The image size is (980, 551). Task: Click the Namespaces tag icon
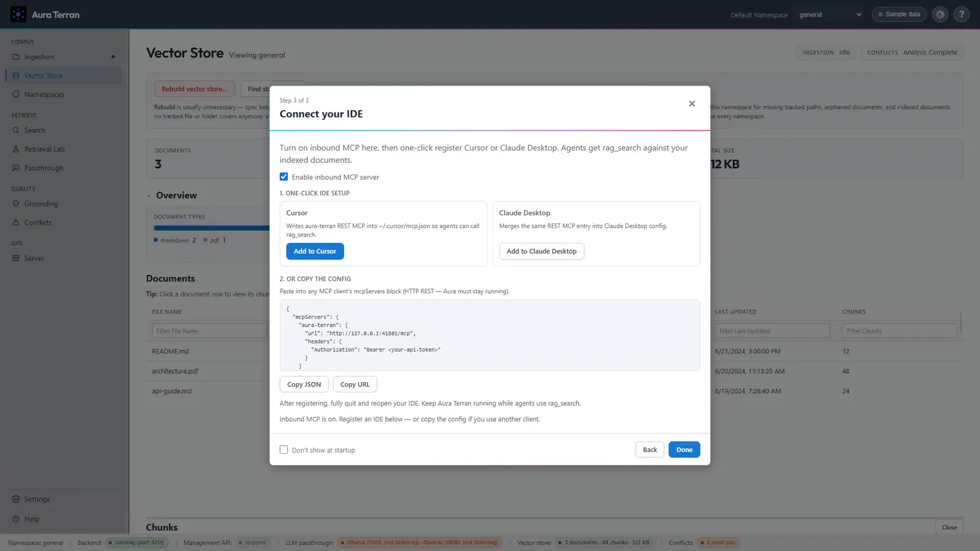16,94
